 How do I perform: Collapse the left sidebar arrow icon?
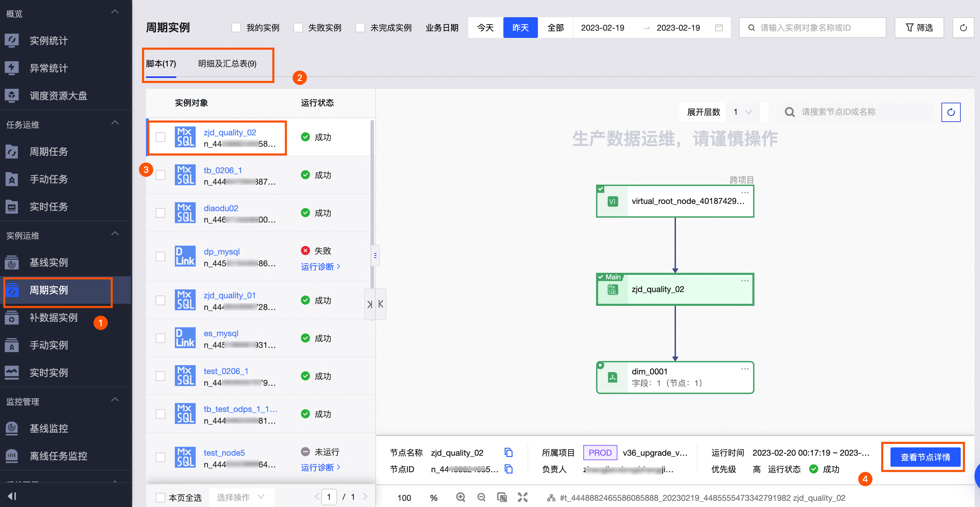12,496
